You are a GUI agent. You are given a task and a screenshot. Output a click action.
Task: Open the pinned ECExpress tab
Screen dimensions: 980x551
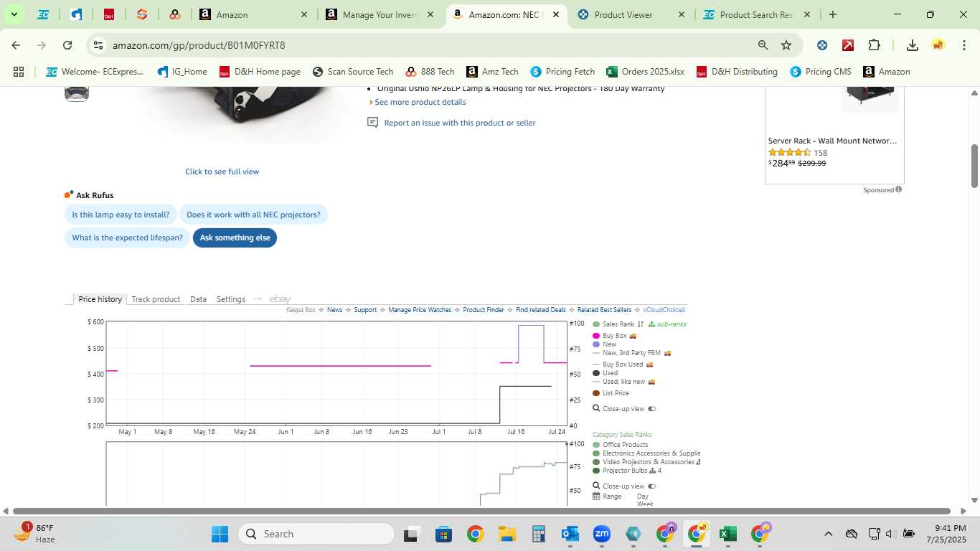[x=43, y=14]
